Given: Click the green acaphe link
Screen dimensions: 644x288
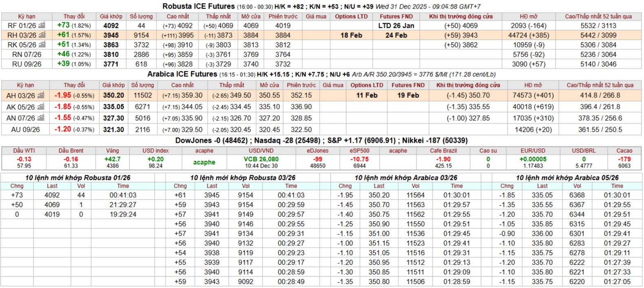Looking at the screenshot, I should pyautogui.click(x=204, y=163).
